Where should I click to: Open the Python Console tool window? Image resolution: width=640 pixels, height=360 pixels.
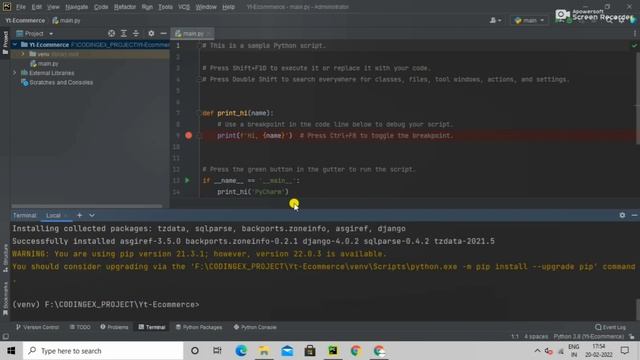pyautogui.click(x=255, y=327)
